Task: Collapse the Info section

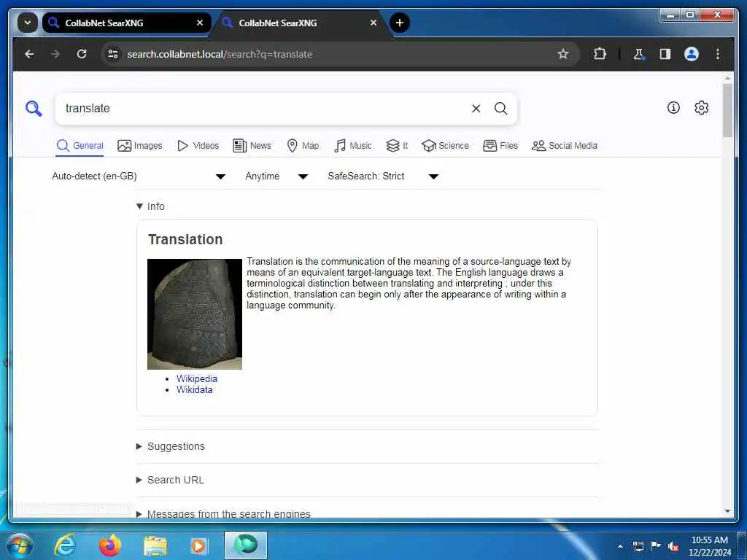Action: (x=150, y=206)
